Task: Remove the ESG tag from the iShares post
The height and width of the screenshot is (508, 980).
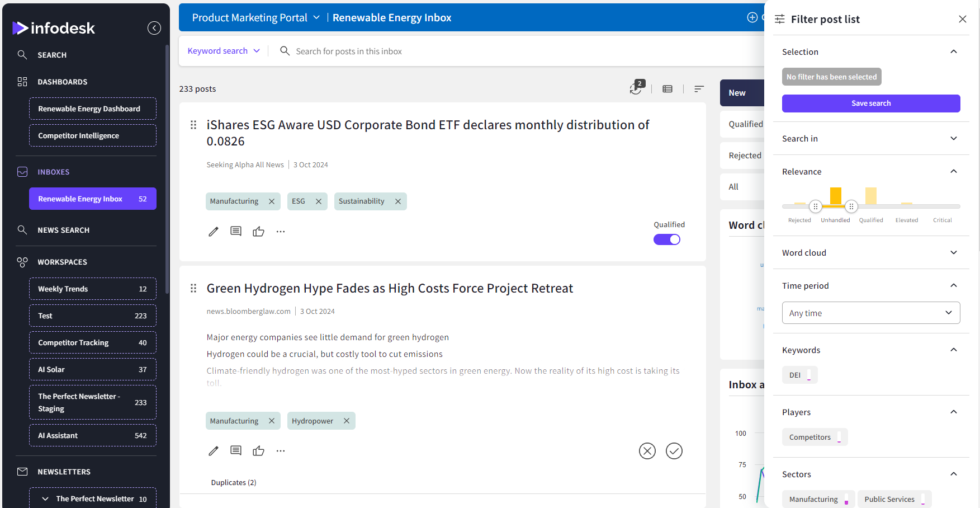Action: (319, 201)
